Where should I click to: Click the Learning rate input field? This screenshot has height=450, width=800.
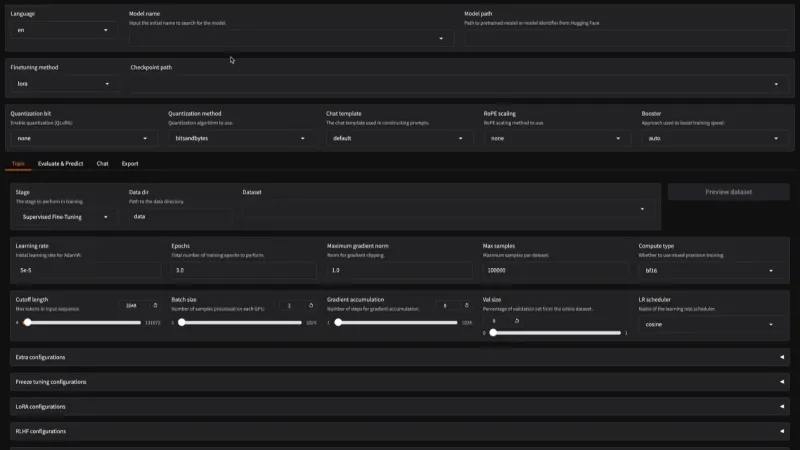click(86, 270)
